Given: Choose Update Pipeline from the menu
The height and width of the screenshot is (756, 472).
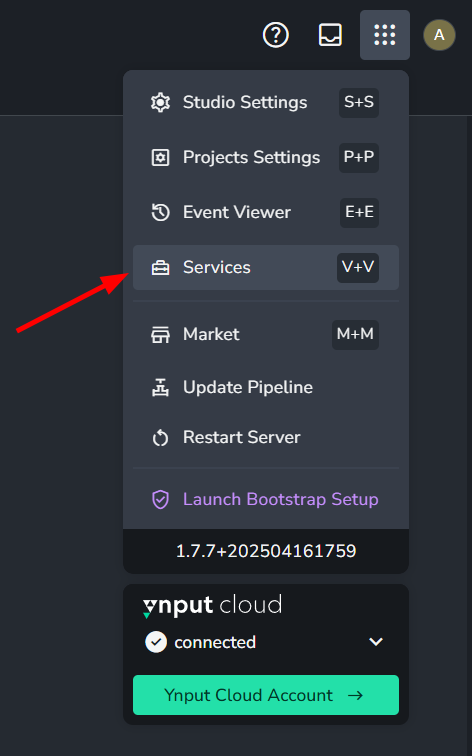Looking at the screenshot, I should (x=266, y=388).
